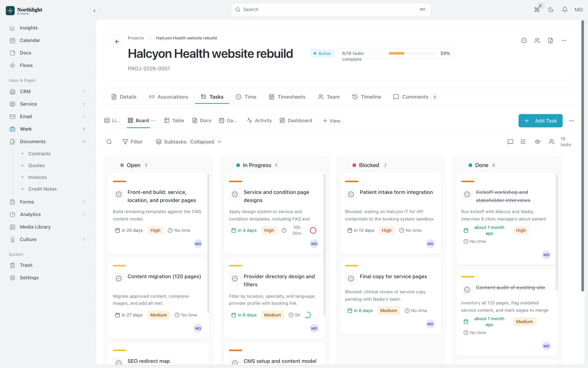Screen dimensions: 588x368
Task: Click progress ring on Service and condition page designs
Action: click(x=313, y=230)
